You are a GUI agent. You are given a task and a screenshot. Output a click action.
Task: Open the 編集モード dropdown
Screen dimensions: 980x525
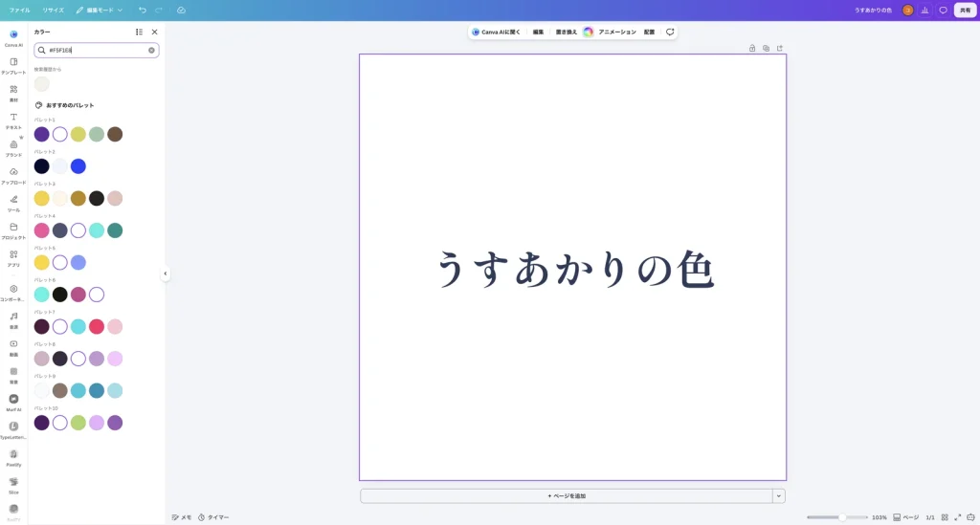tap(100, 10)
